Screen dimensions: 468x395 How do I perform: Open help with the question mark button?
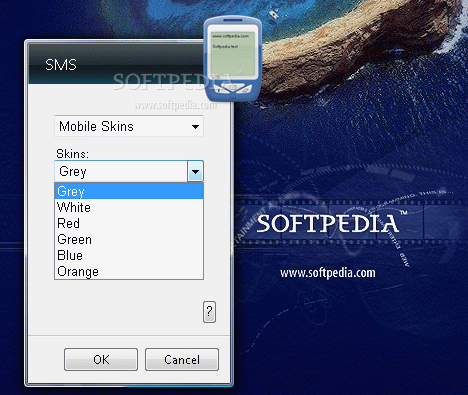(209, 312)
